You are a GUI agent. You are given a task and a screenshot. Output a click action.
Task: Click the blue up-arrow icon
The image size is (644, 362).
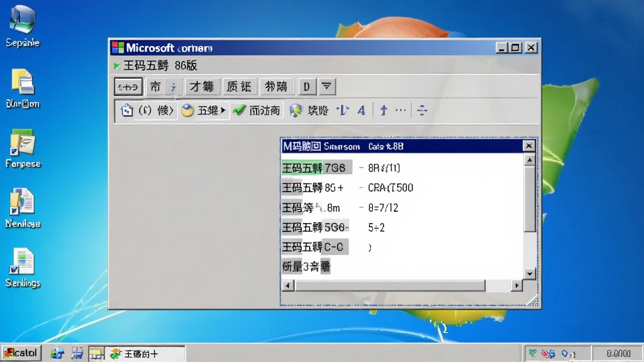point(384,110)
